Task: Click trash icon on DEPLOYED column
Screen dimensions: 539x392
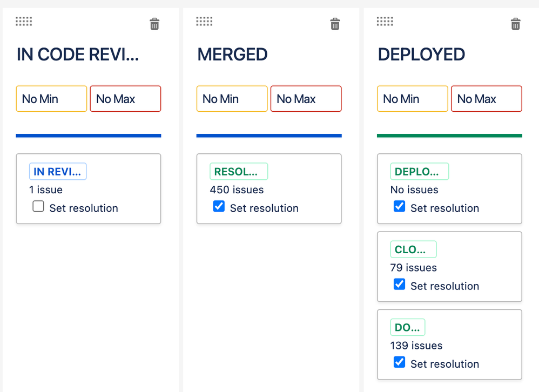Action: (515, 24)
